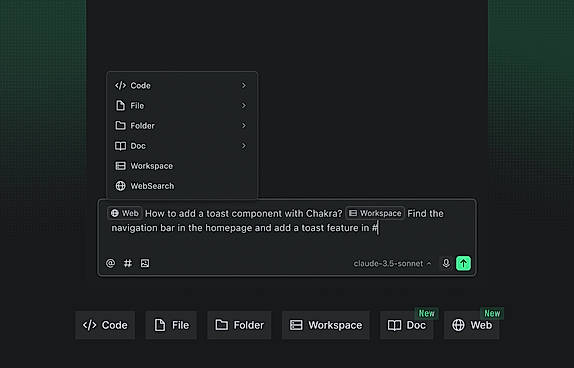
Task: Expand the Doc submenu chevron
Action: click(244, 146)
